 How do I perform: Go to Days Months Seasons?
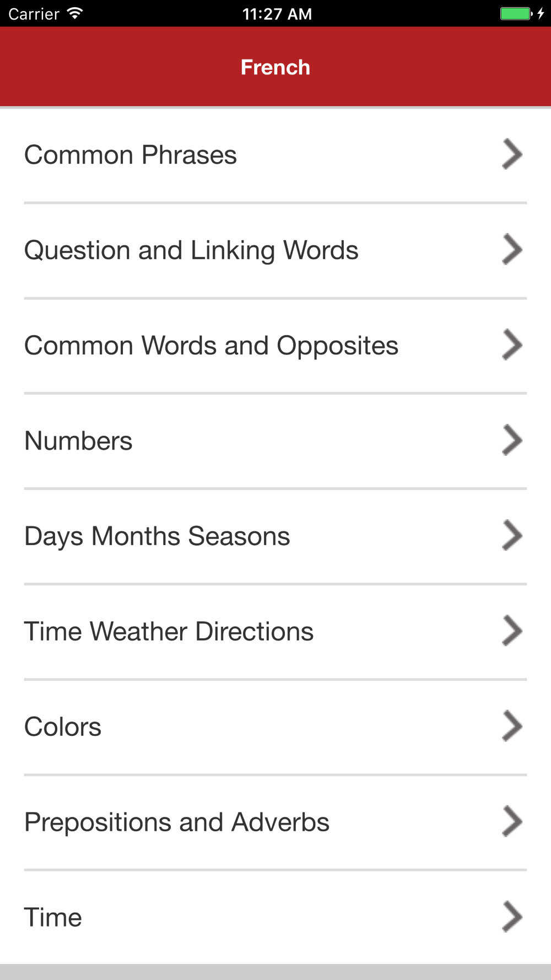coord(157,536)
